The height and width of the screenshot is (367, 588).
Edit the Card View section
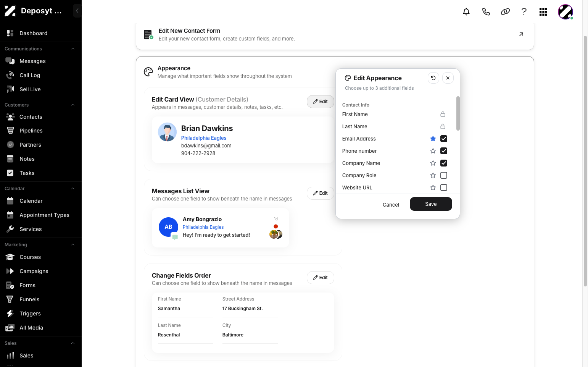(x=321, y=102)
